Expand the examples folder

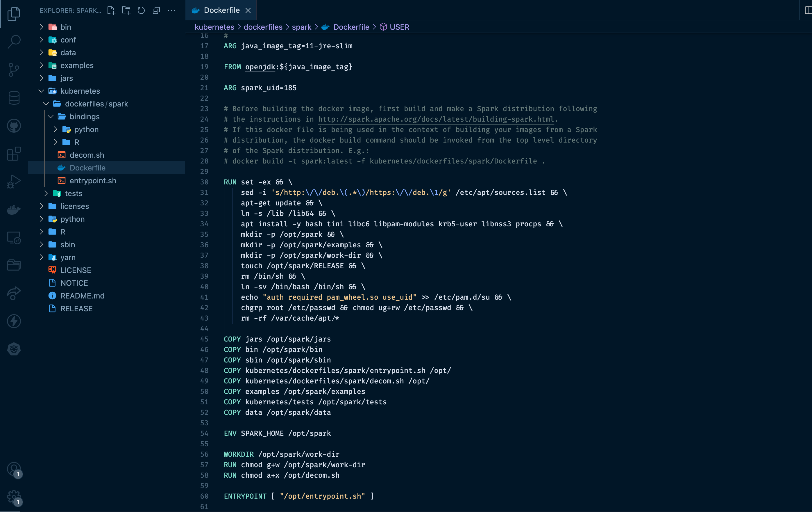click(x=42, y=65)
